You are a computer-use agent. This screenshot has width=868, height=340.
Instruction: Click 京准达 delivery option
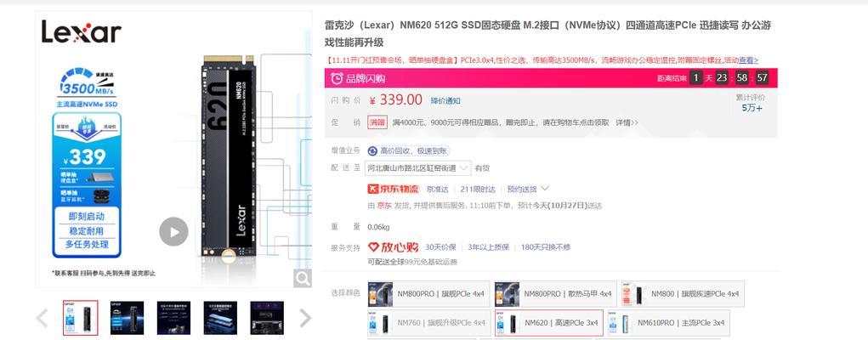click(437, 190)
